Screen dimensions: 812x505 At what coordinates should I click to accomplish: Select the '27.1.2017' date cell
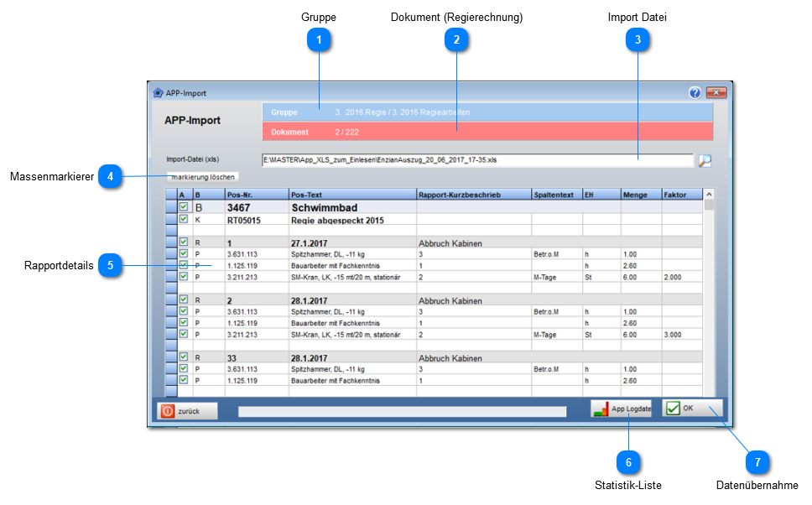[352, 243]
